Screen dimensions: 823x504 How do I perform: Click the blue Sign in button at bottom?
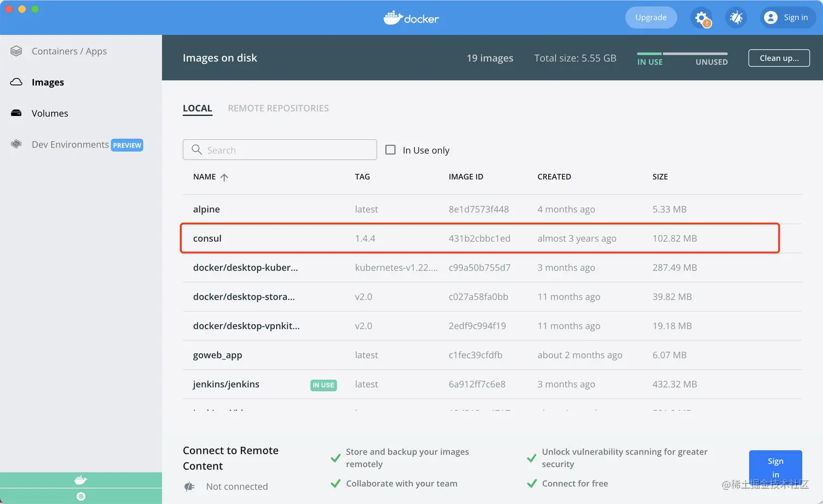point(776,468)
